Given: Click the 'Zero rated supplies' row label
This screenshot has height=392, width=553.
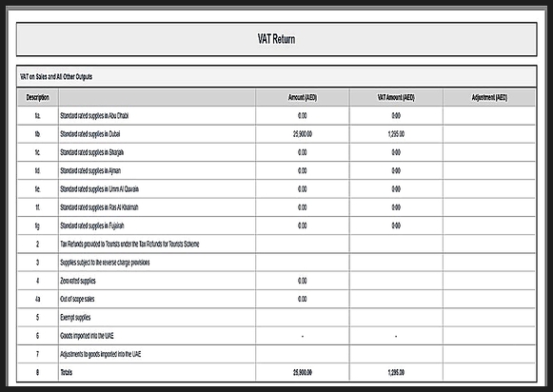Looking at the screenshot, I should click(x=78, y=281).
